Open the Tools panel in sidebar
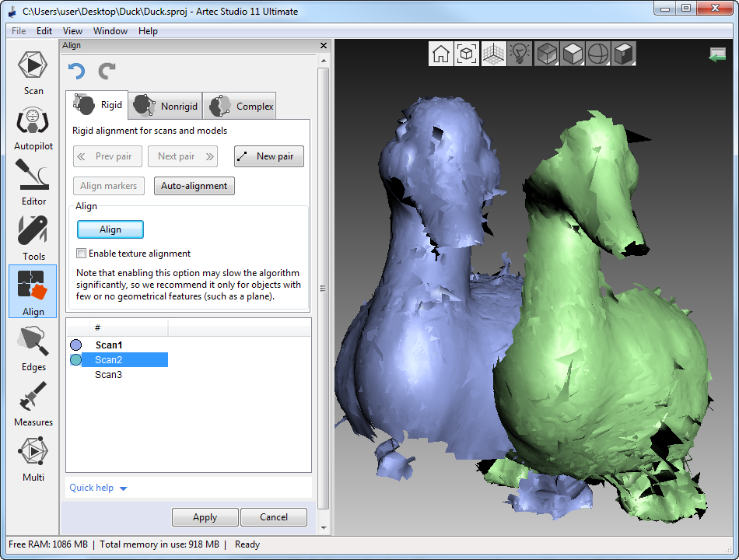The width and height of the screenshot is (739, 560). tap(33, 238)
